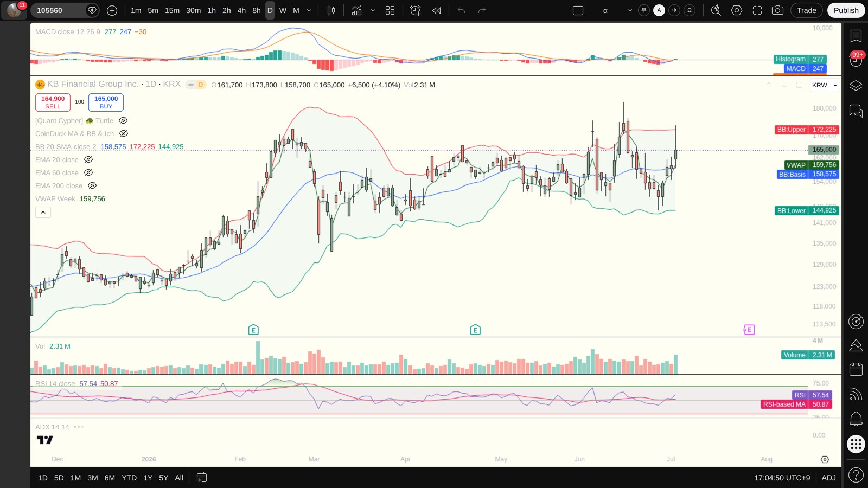Open the watchlist panel icon
This screenshot has width=868, height=488.
pyautogui.click(x=856, y=36)
